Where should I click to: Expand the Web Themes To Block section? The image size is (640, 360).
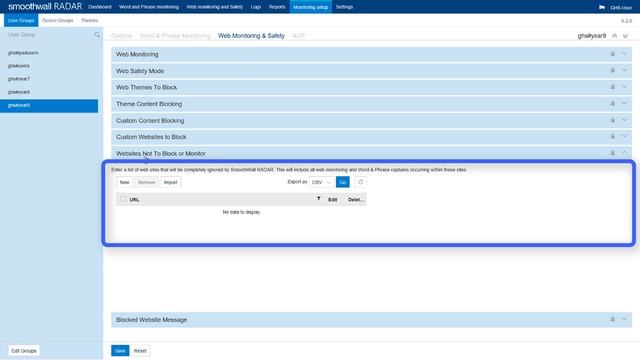624,87
